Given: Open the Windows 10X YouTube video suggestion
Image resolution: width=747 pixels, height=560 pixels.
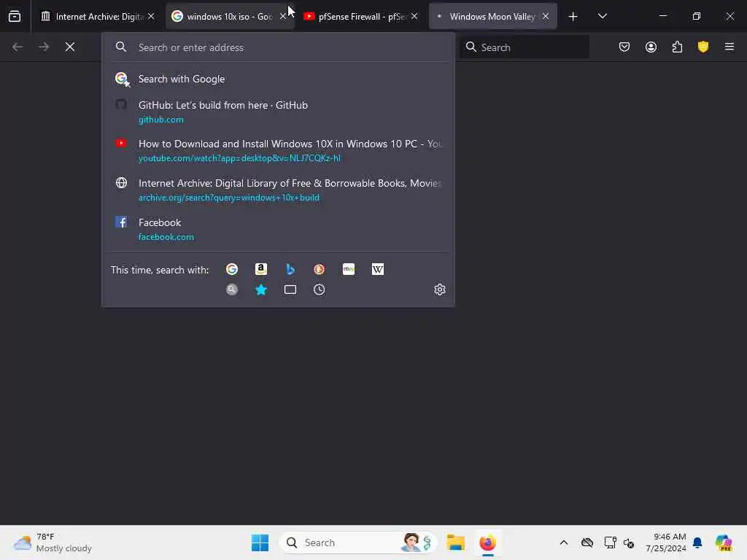Looking at the screenshot, I should pos(278,150).
